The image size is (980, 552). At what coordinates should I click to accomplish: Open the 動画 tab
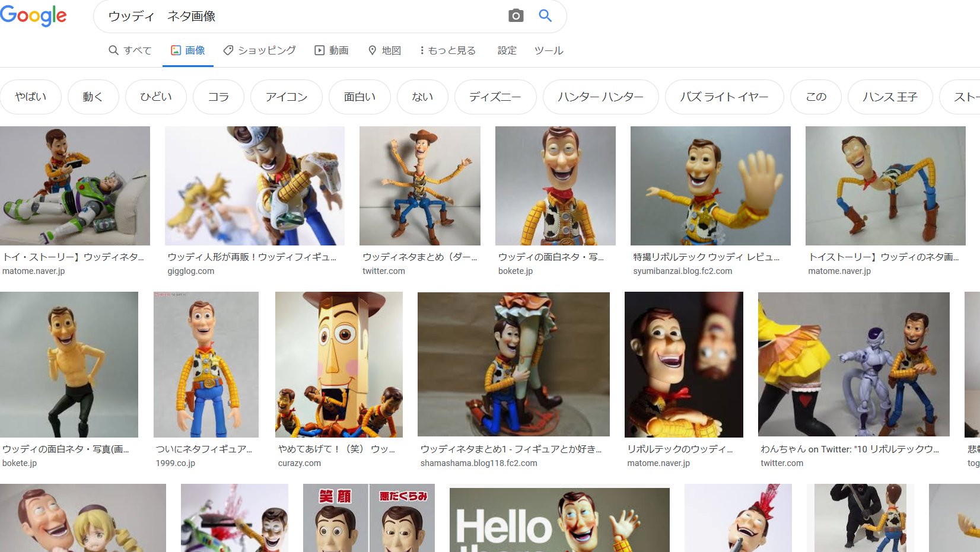pos(332,50)
